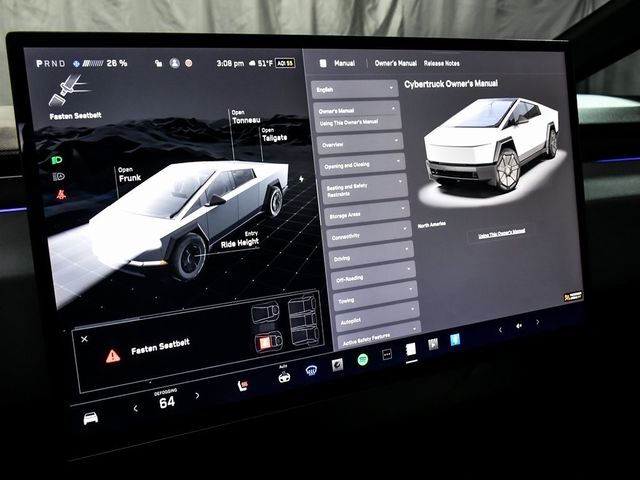Tap the red warning triangle icon

(x=113, y=356)
